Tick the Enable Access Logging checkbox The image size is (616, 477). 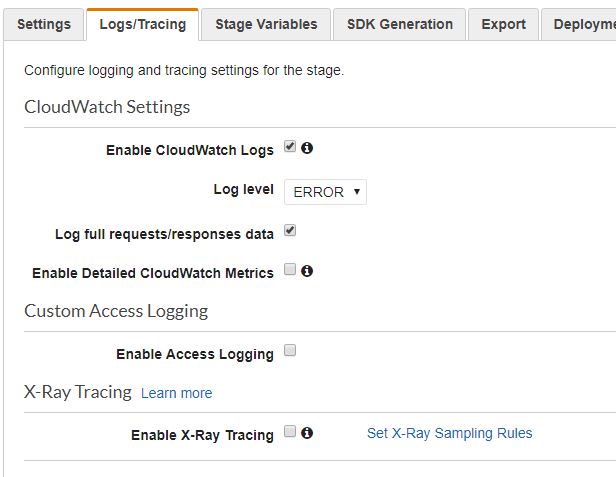290,351
